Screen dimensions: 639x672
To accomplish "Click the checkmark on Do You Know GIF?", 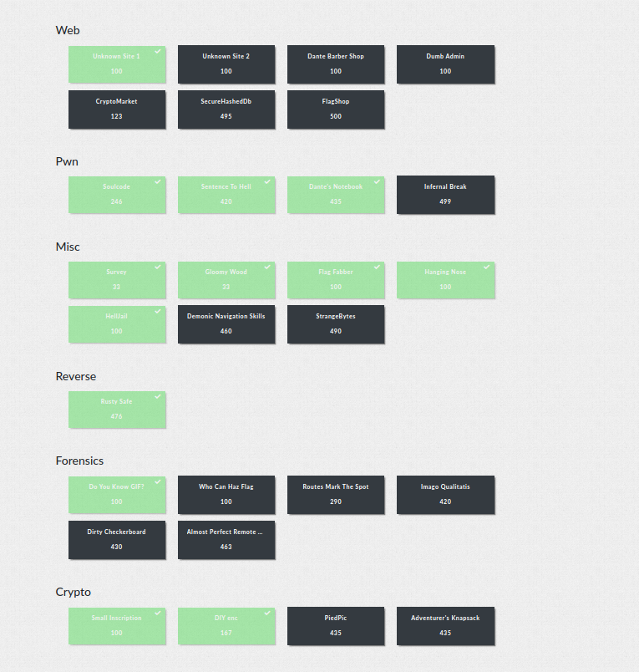I will click(158, 482).
